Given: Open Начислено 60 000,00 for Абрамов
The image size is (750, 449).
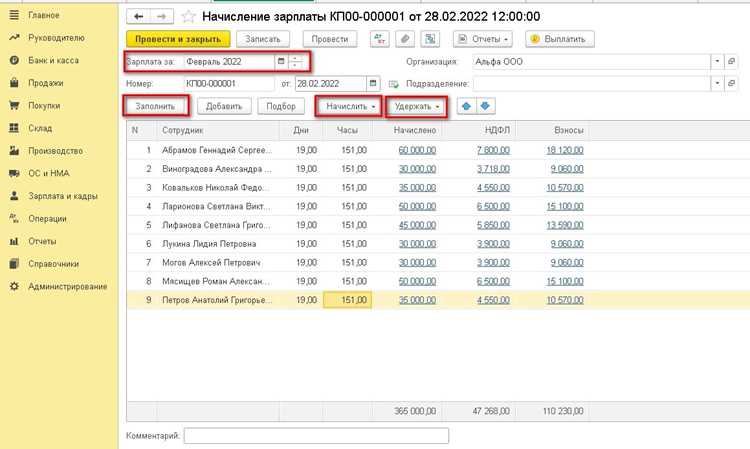Looking at the screenshot, I should click(x=417, y=150).
